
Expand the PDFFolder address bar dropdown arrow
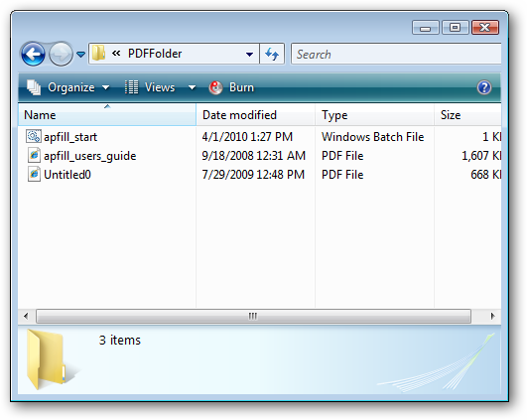(249, 54)
